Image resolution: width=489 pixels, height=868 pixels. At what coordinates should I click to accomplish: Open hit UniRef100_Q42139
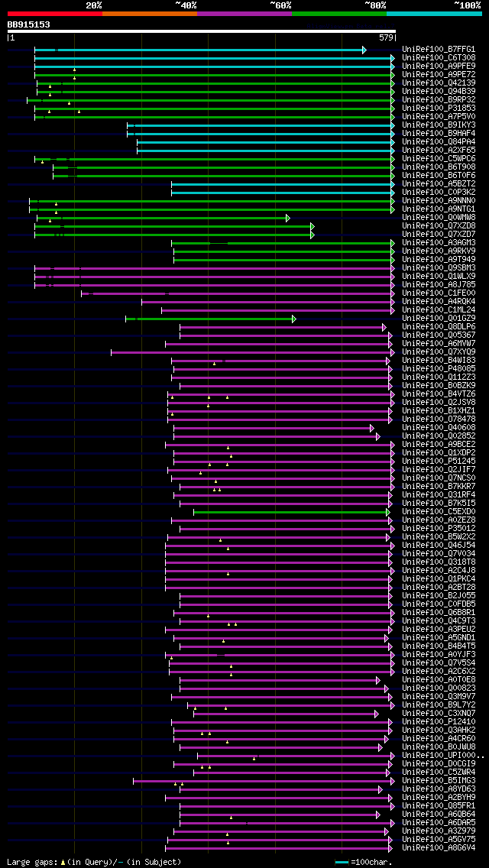point(439,83)
